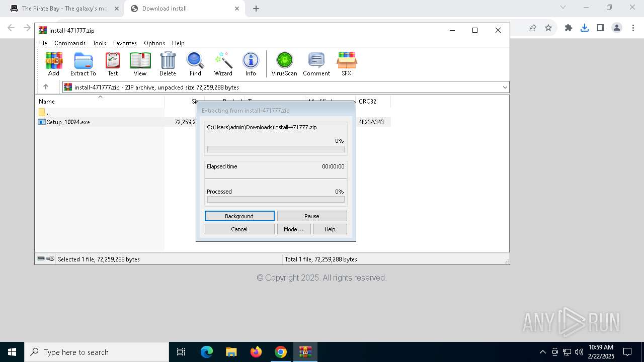644x362 pixels.
Task: Open the View tool
Action: (140, 64)
